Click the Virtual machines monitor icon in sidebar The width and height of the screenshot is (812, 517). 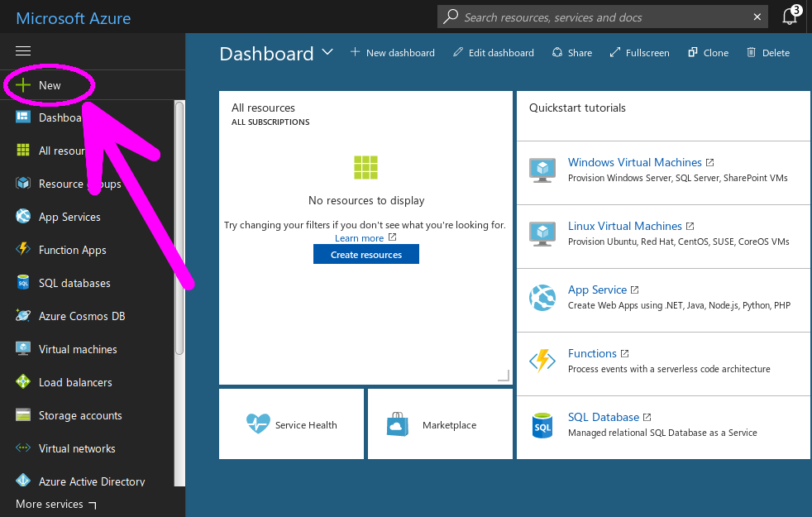[x=23, y=348]
